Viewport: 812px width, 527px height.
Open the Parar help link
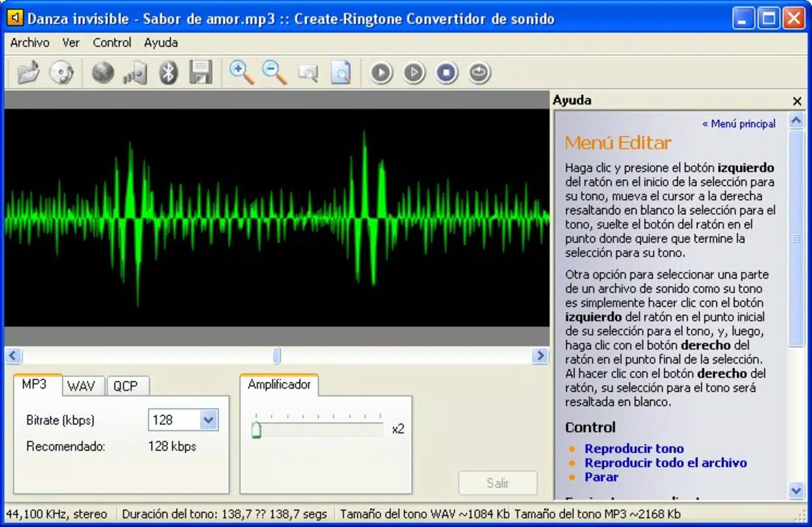click(601, 477)
